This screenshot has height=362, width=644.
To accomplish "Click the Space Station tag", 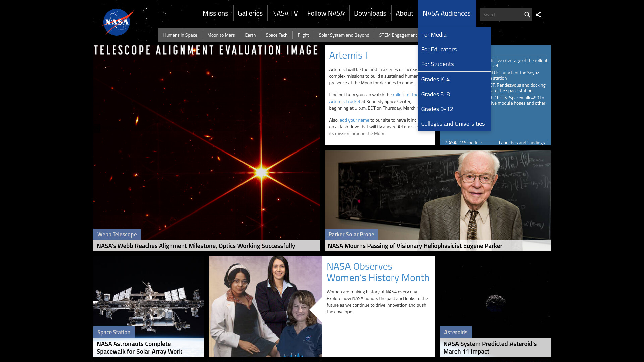I will [x=114, y=332].
